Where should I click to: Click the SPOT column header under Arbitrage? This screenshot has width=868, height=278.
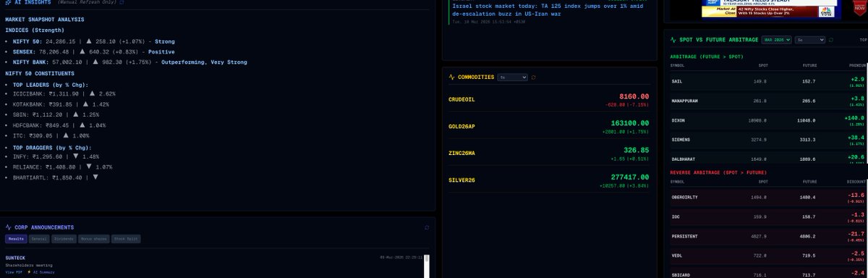(763, 65)
